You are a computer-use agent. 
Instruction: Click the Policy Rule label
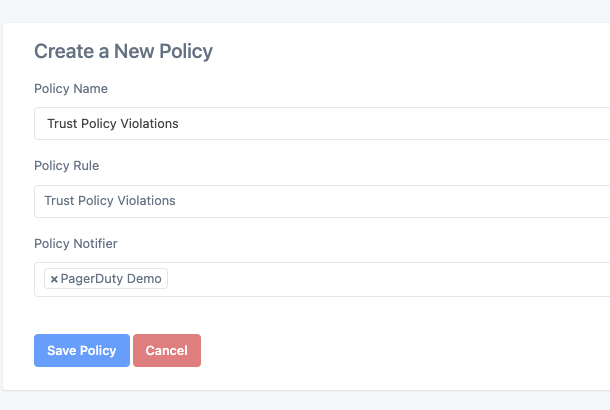pyautogui.click(x=67, y=166)
